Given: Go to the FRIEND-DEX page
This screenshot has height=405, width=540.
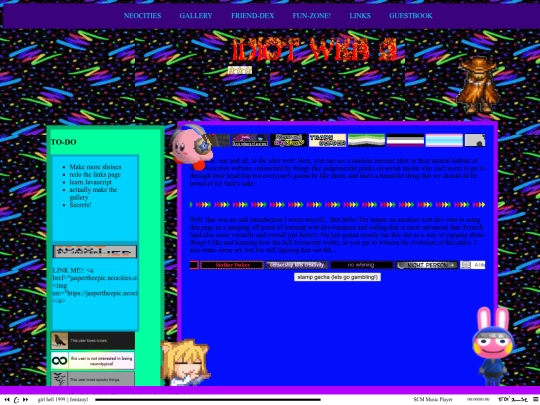Looking at the screenshot, I should 252,16.
